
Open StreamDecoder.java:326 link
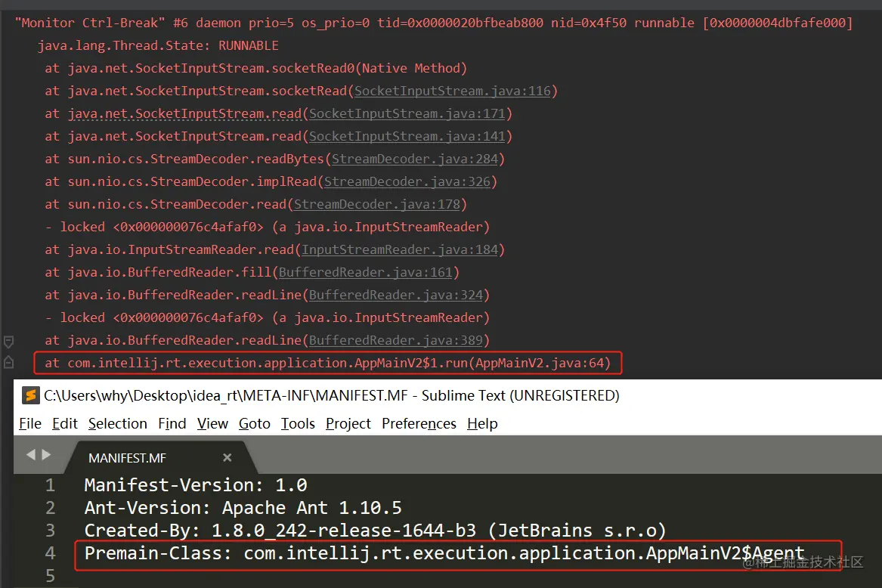(x=407, y=181)
